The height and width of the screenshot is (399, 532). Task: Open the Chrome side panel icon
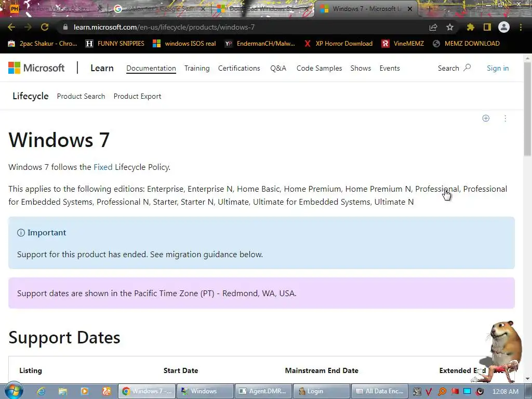tap(487, 27)
